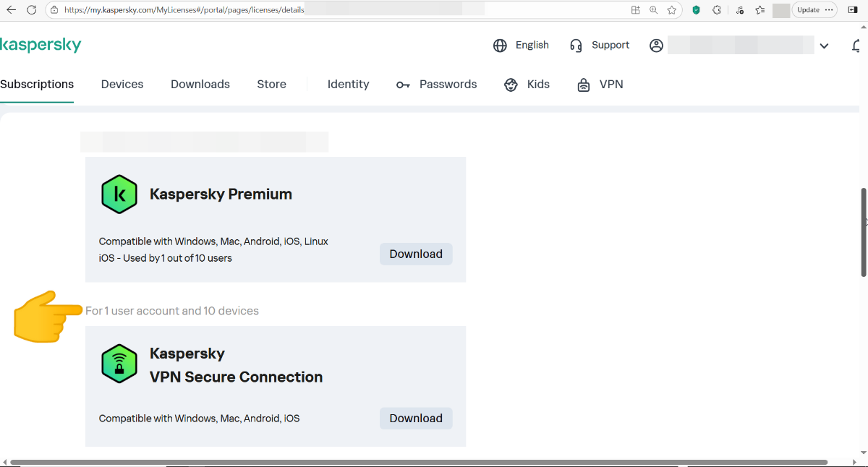Open the Support link

click(600, 46)
